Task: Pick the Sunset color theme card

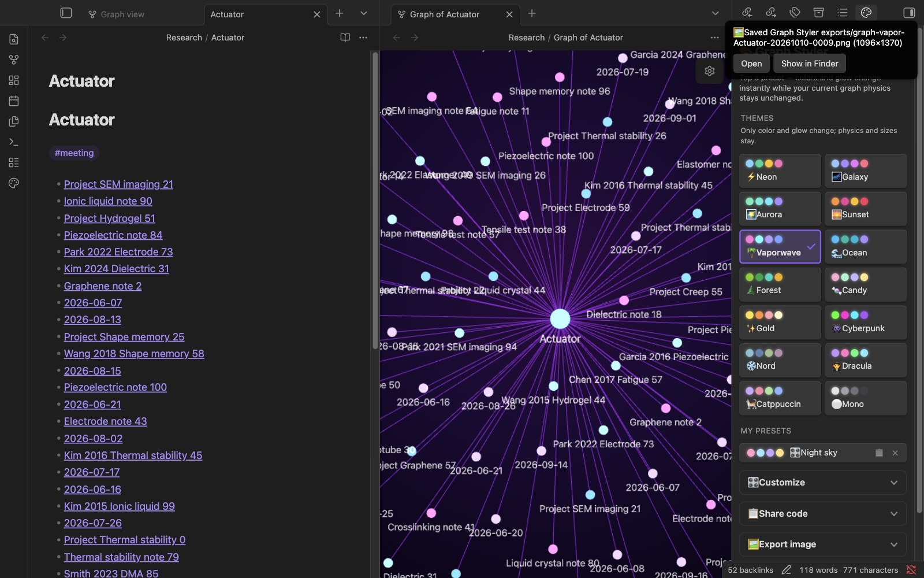Action: pyautogui.click(x=865, y=209)
